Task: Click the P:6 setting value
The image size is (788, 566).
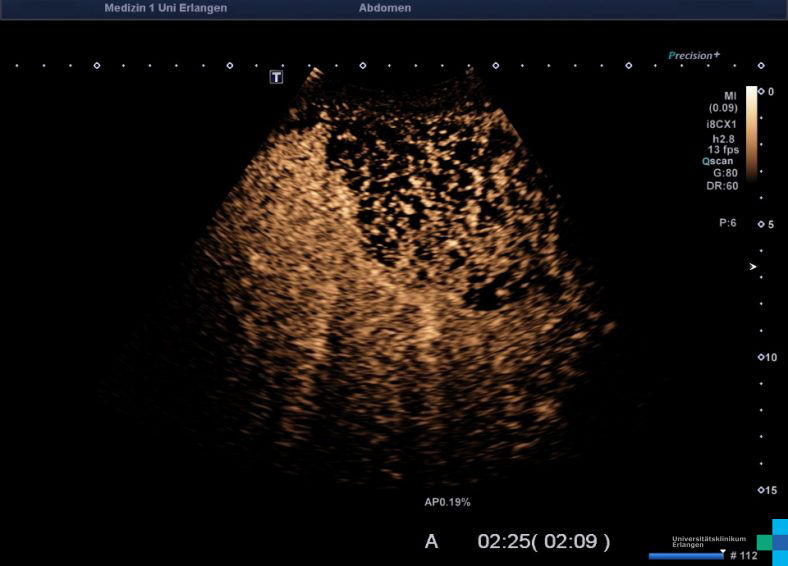Action: point(727,223)
